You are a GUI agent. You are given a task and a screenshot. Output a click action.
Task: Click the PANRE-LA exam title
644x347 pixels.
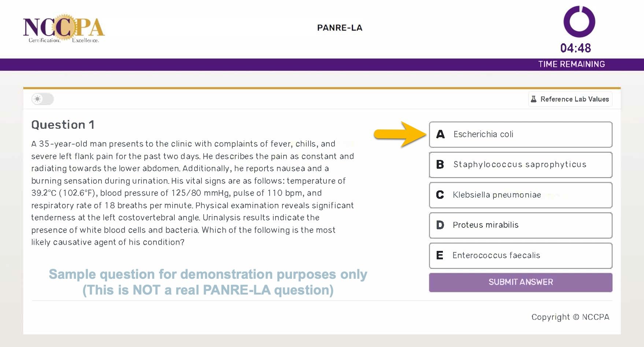[340, 28]
